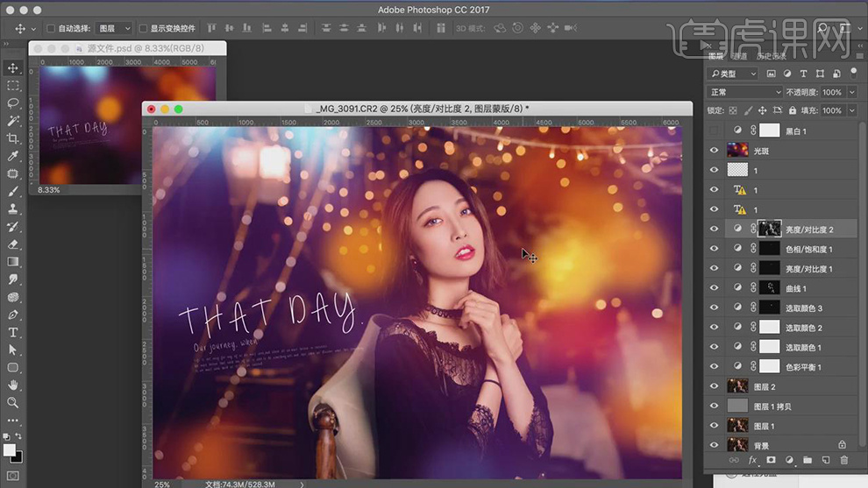Click the foreground color swatch
Image resolution: width=868 pixels, height=488 pixels.
pyautogui.click(x=10, y=449)
